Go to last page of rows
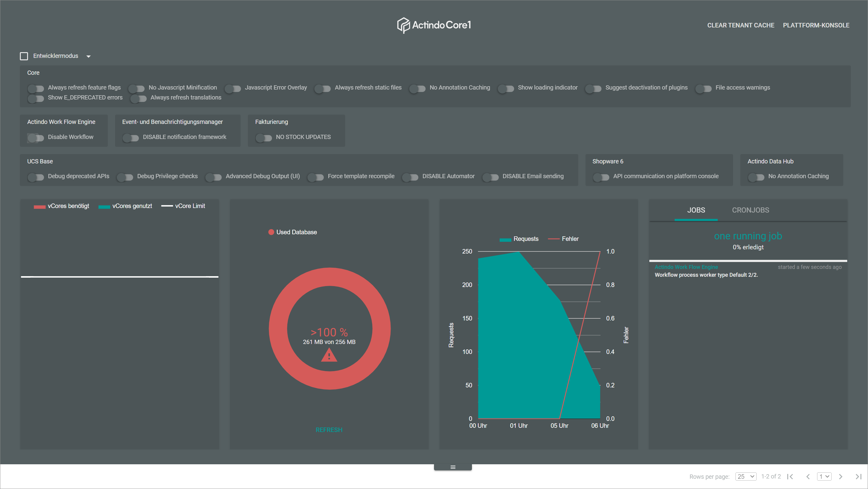868x489 pixels. (x=858, y=477)
